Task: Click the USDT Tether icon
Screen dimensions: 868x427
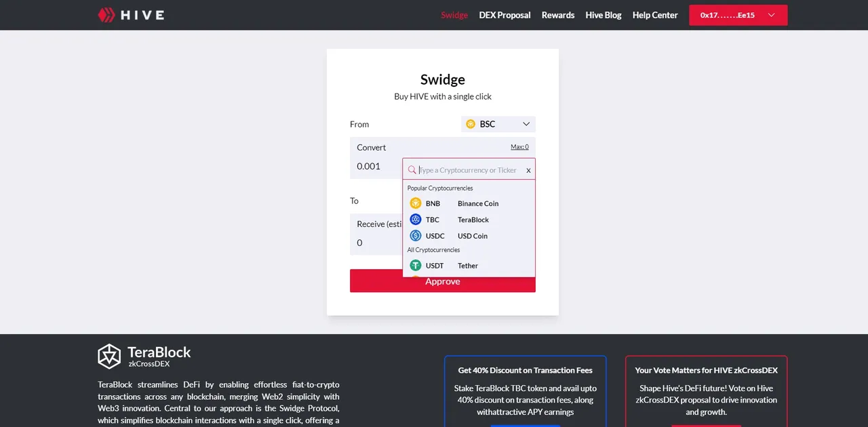Action: [x=416, y=266]
